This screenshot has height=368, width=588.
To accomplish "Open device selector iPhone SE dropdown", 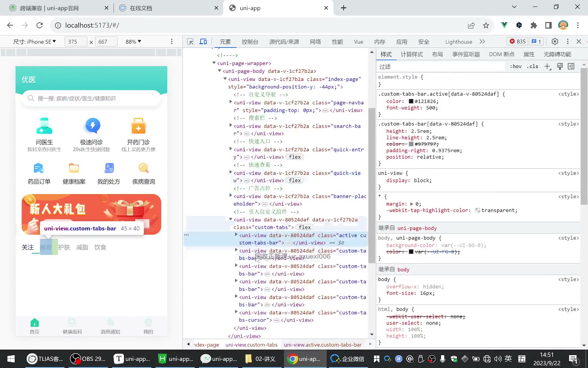I will point(35,42).
